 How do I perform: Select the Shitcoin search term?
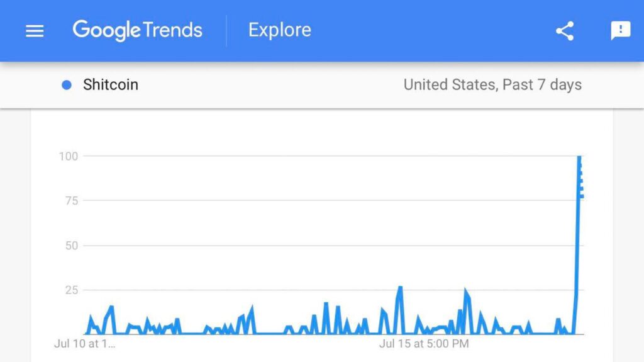110,85
